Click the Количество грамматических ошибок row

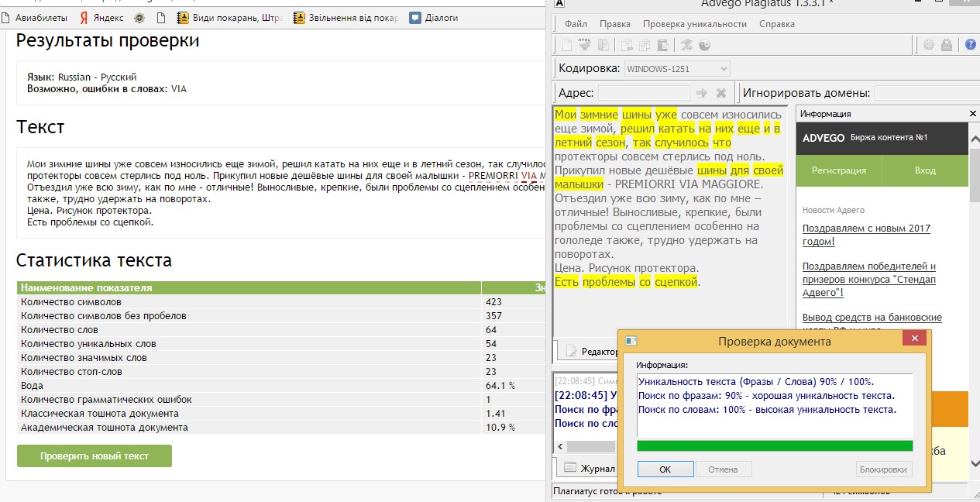280,400
